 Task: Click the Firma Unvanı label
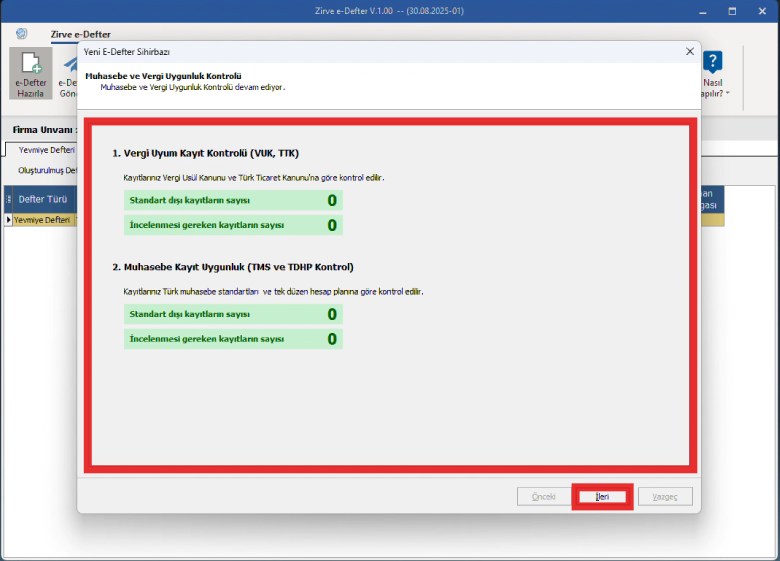point(45,130)
